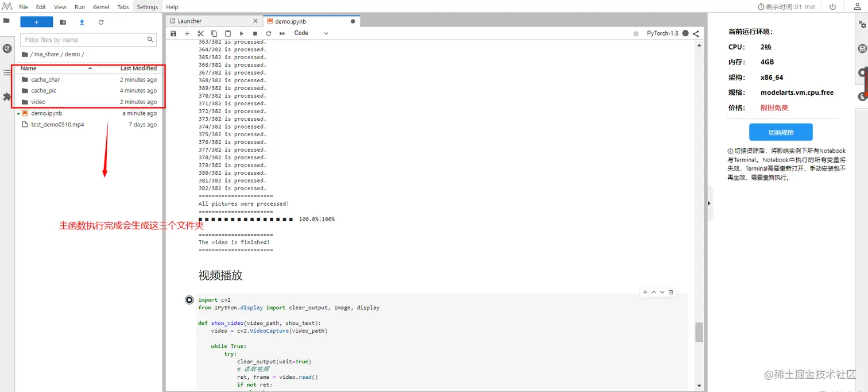Open the Settings menu
868x392 pixels.
click(x=148, y=7)
